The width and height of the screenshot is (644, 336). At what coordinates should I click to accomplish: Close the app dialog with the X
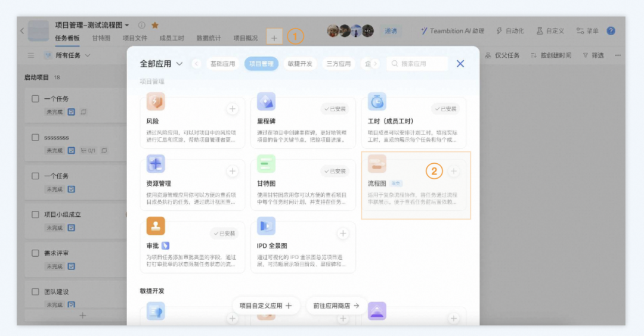(x=460, y=64)
